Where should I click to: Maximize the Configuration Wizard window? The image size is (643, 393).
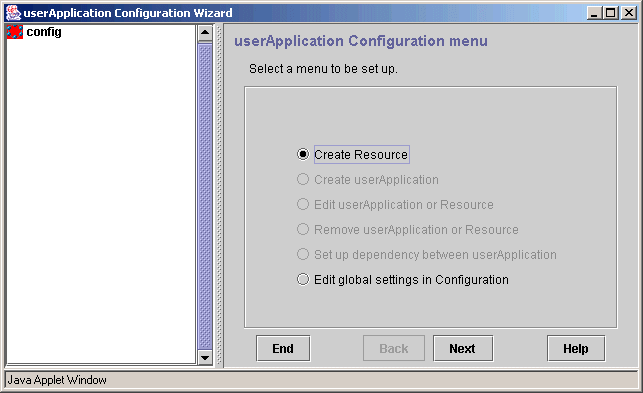(x=611, y=13)
